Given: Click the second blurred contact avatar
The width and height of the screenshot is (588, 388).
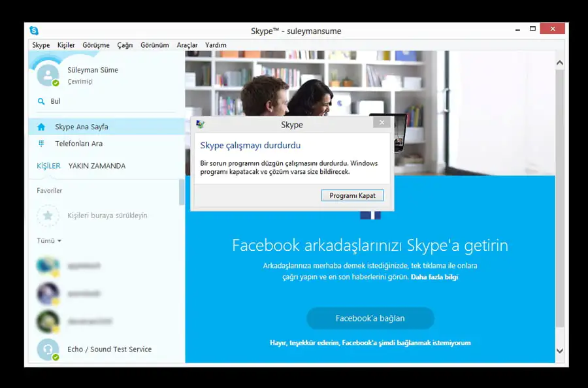Looking at the screenshot, I should click(x=48, y=293).
